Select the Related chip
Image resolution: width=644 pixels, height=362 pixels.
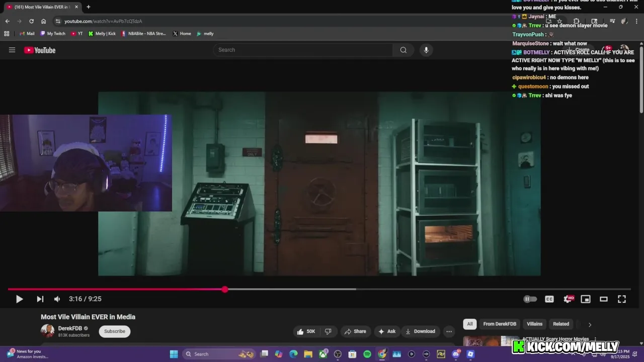pos(561,324)
